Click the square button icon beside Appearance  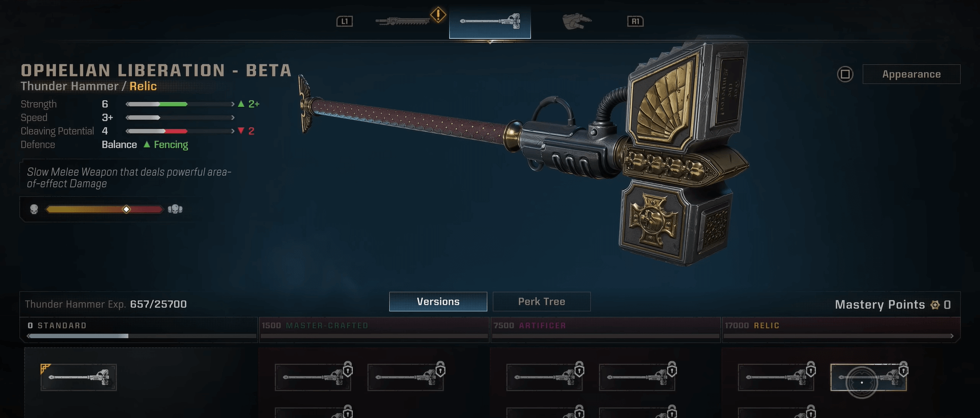tap(845, 74)
